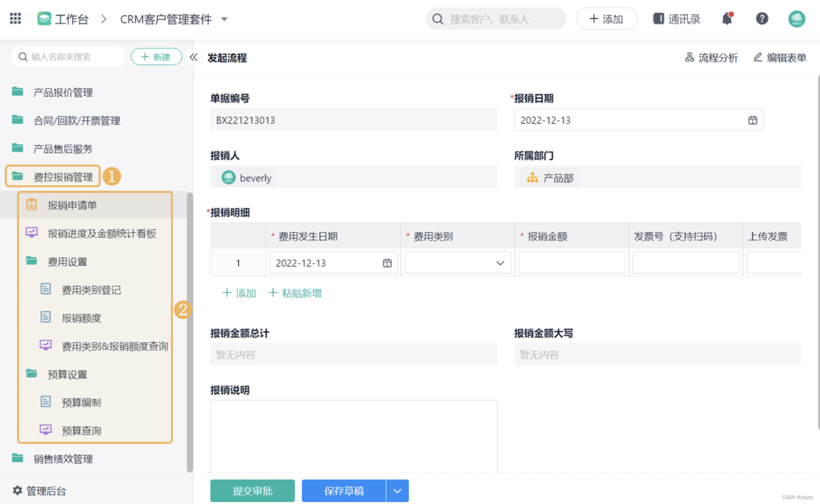Image resolution: width=820 pixels, height=504 pixels.
Task: Click the 报销说明 text area
Action: point(353,436)
